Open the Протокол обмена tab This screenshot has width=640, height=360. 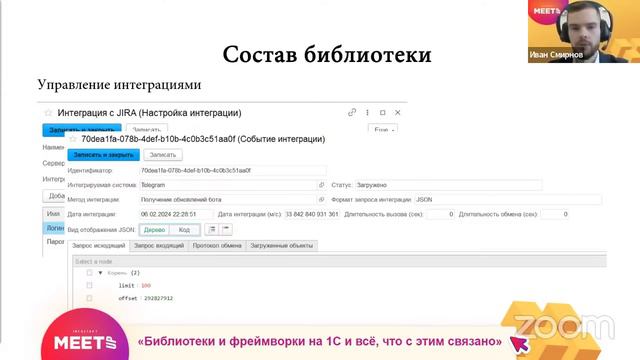click(217, 246)
